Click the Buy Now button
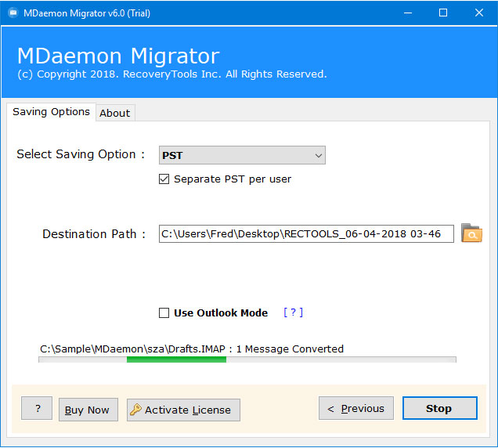This screenshot has width=498, height=448. click(x=88, y=410)
